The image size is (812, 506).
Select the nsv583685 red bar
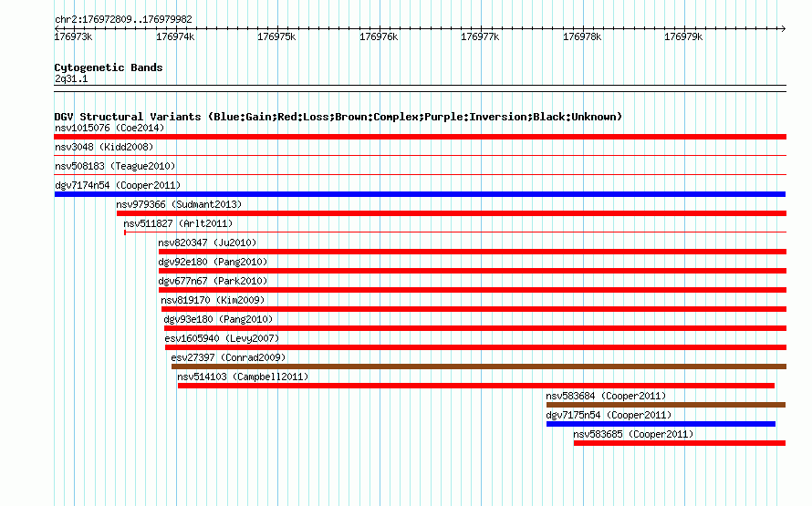click(x=680, y=443)
